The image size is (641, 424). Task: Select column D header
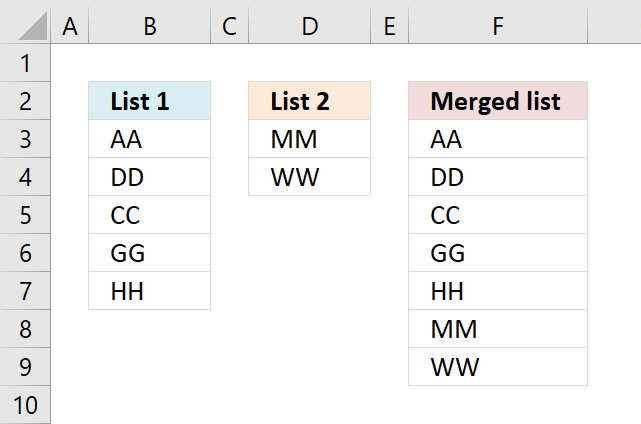click(309, 26)
